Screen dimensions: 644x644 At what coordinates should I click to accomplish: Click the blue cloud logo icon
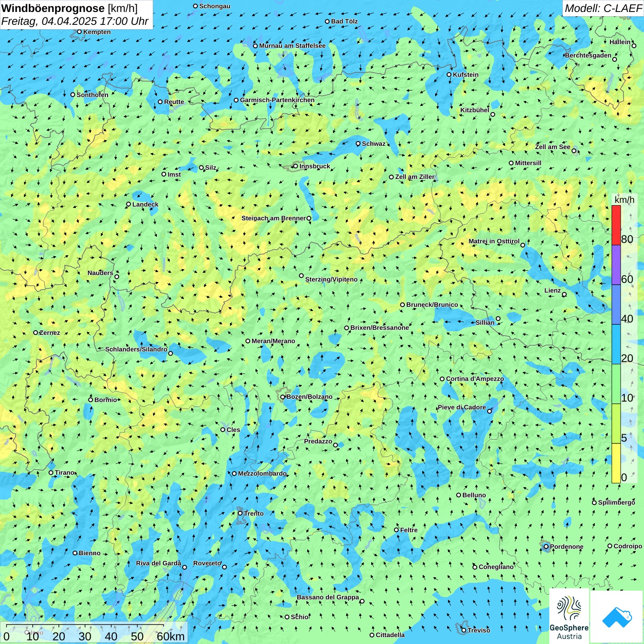tap(616, 617)
